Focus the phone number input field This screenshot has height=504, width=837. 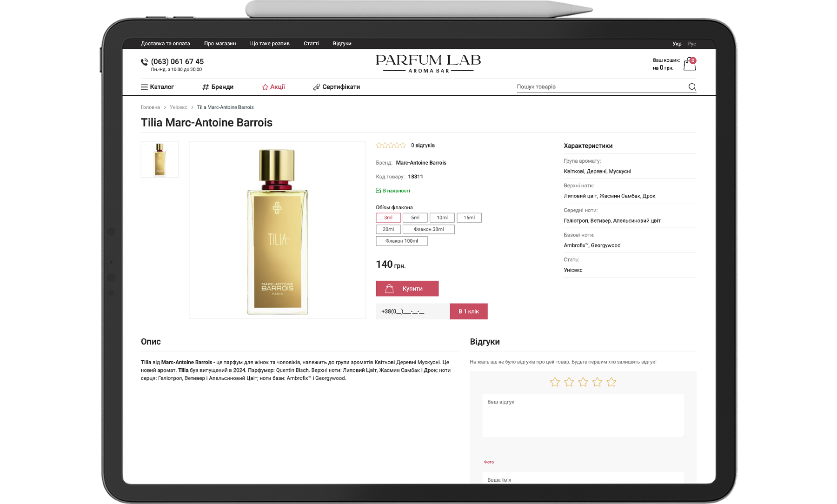(x=412, y=312)
